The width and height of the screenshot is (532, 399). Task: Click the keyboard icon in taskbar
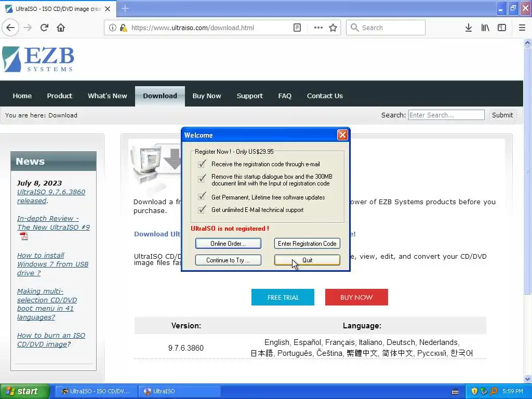coord(455,392)
